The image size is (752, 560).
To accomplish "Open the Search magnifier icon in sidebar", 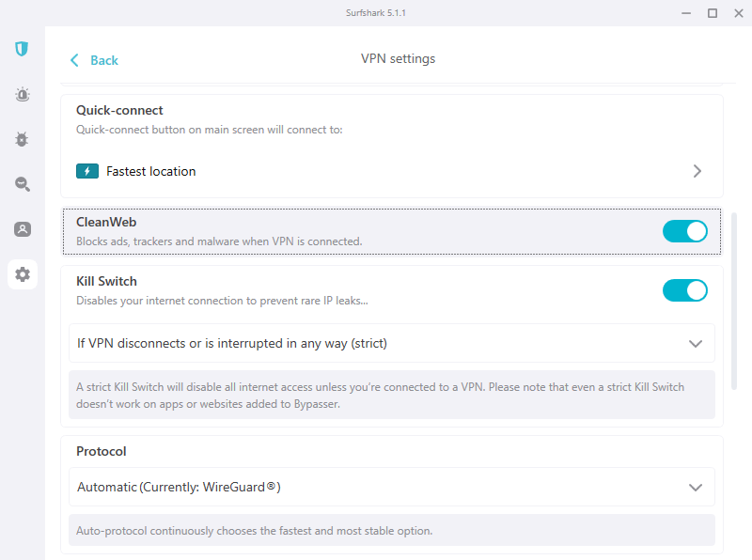I will coord(22,184).
